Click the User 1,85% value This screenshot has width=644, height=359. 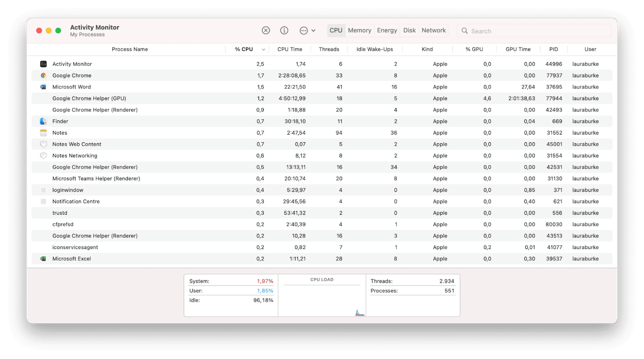[x=265, y=291]
